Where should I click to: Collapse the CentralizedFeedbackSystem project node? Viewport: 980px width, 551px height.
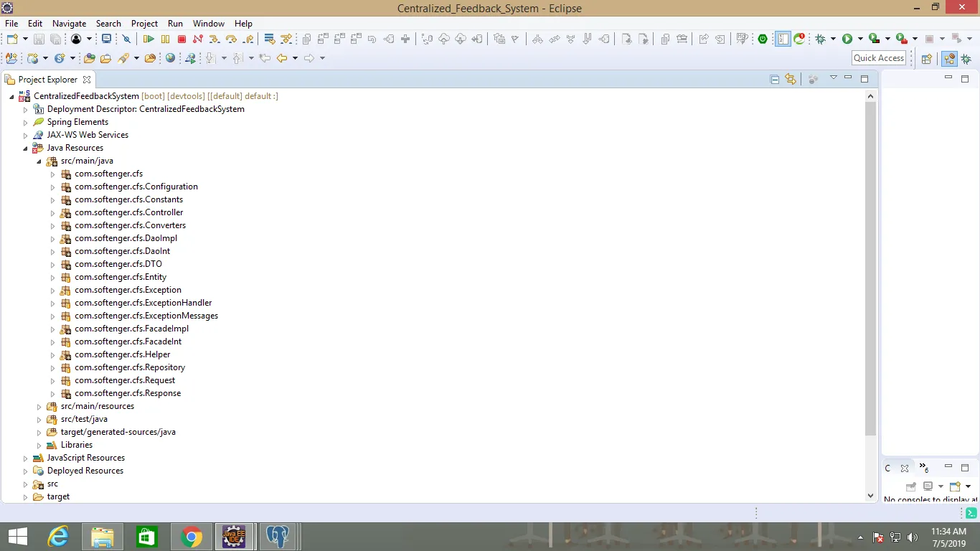(12, 96)
